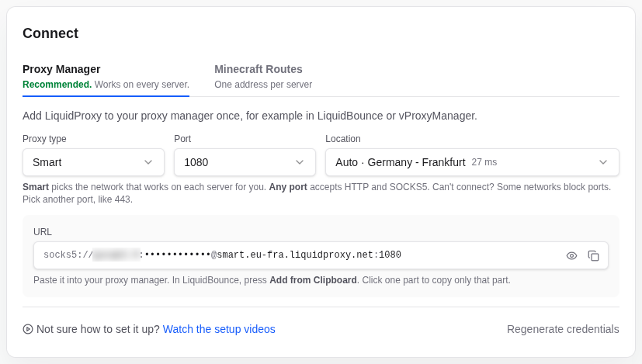642x364 pixels.
Task: Click the 27 ms latency value
Action: pyautogui.click(x=484, y=162)
